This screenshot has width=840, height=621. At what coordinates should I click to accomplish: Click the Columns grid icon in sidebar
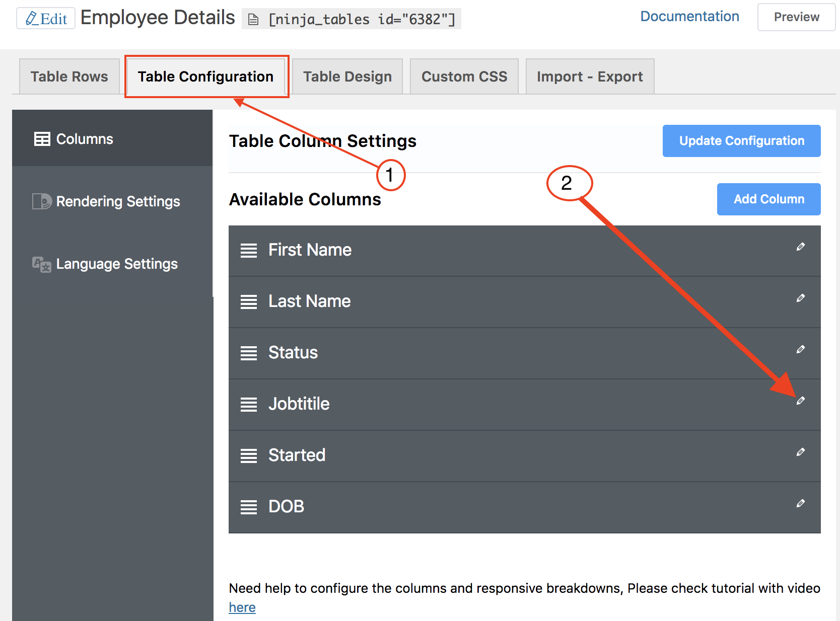point(43,139)
